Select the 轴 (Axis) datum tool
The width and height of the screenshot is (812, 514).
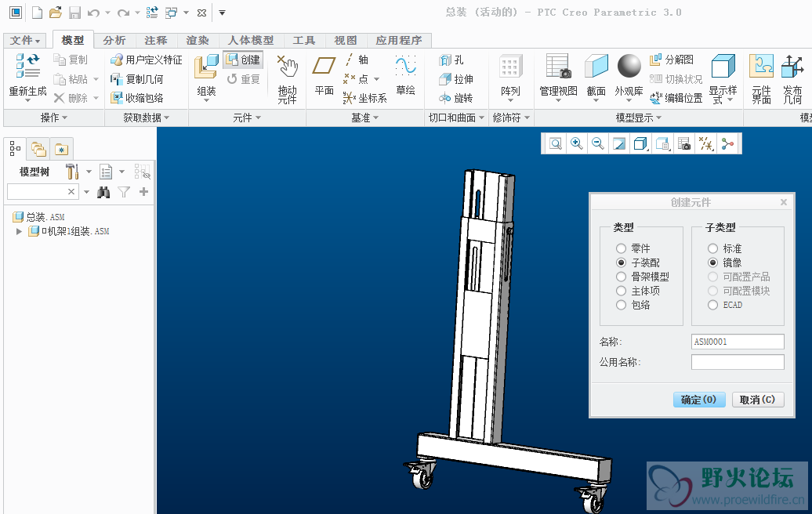[357, 60]
